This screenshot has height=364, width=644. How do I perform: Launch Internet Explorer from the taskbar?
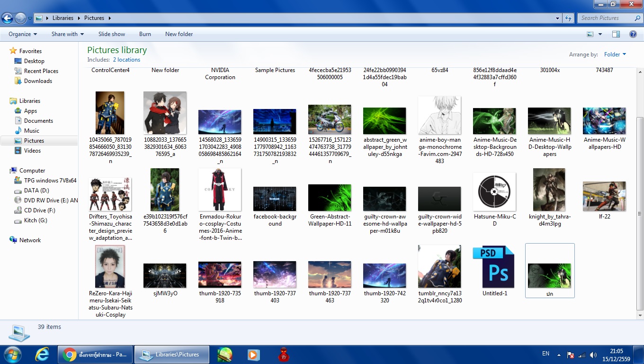(x=42, y=354)
